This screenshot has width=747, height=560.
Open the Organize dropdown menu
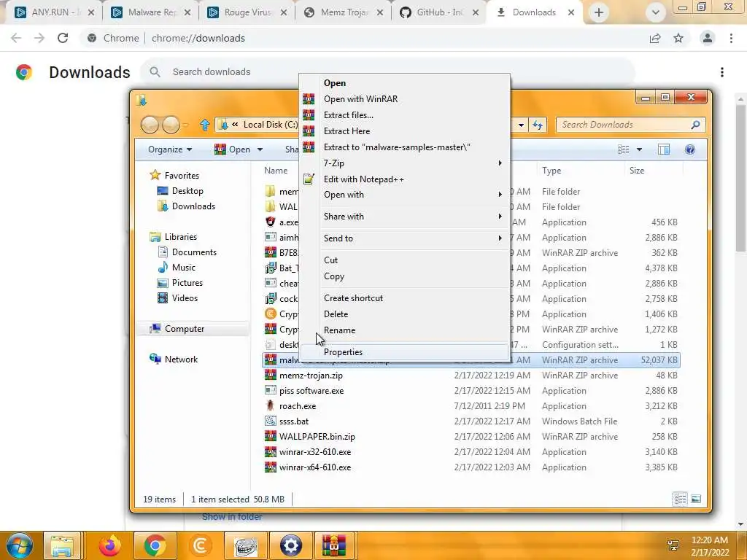pyautogui.click(x=169, y=149)
